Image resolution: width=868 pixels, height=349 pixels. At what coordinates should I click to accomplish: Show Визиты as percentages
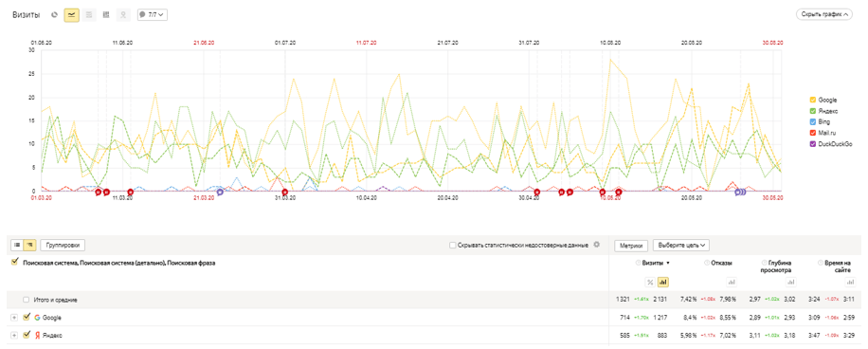pos(650,282)
